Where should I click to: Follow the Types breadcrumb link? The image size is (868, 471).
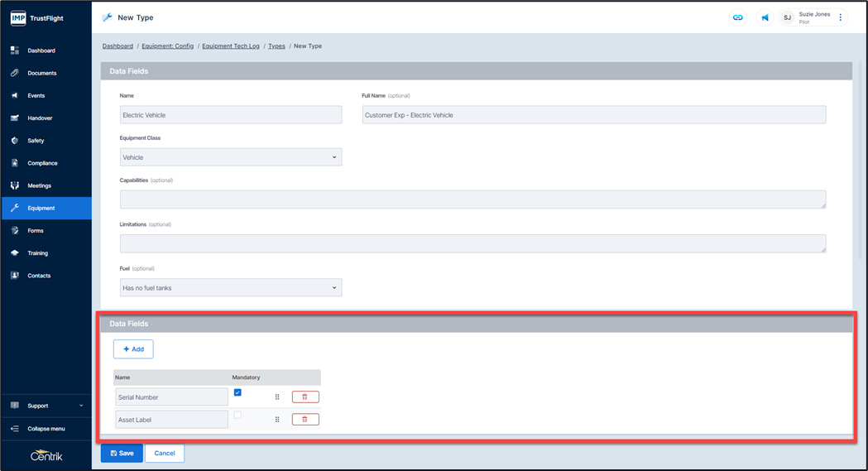[x=277, y=46]
